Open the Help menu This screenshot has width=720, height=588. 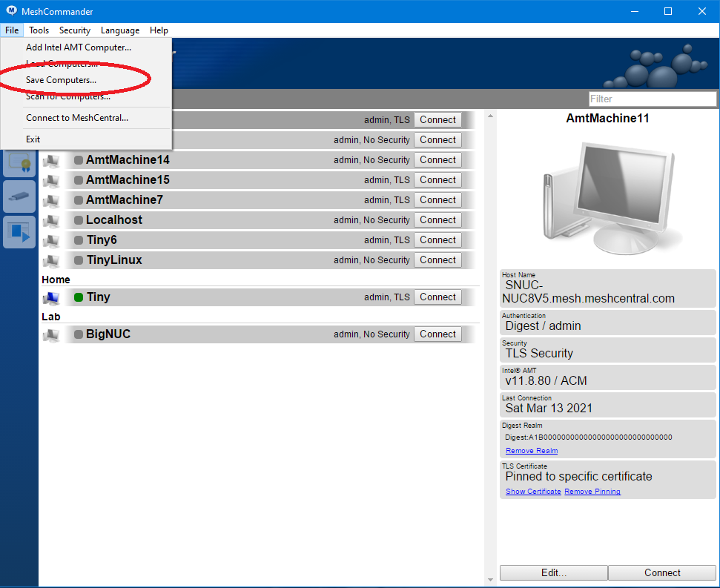pyautogui.click(x=159, y=30)
